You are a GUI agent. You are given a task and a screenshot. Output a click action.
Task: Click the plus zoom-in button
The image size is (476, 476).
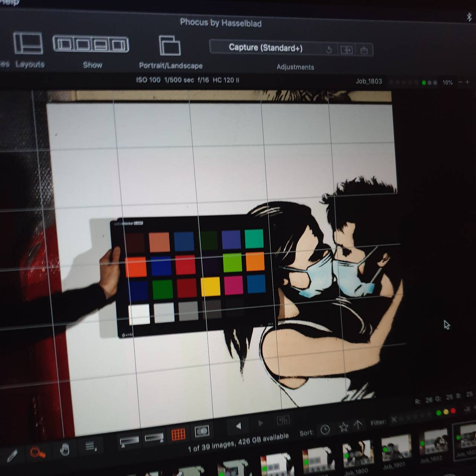click(467, 82)
